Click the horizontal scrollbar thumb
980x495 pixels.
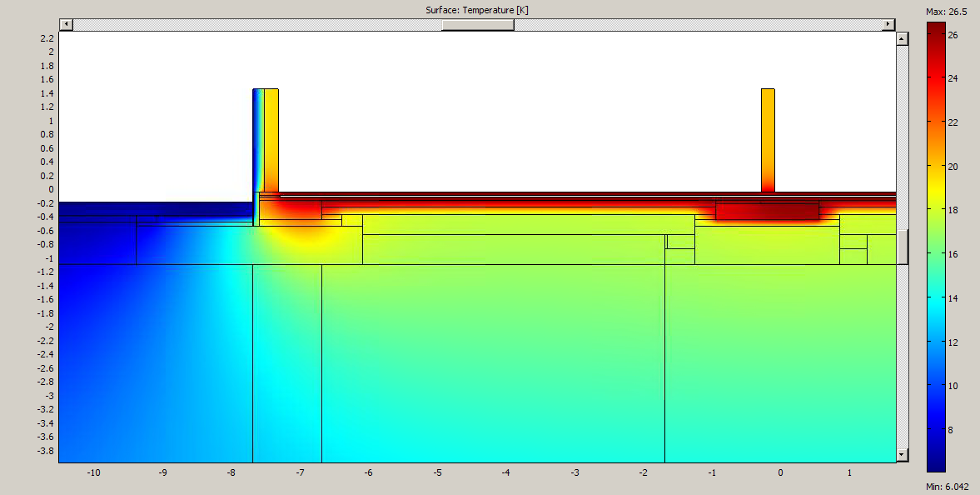coord(477,24)
